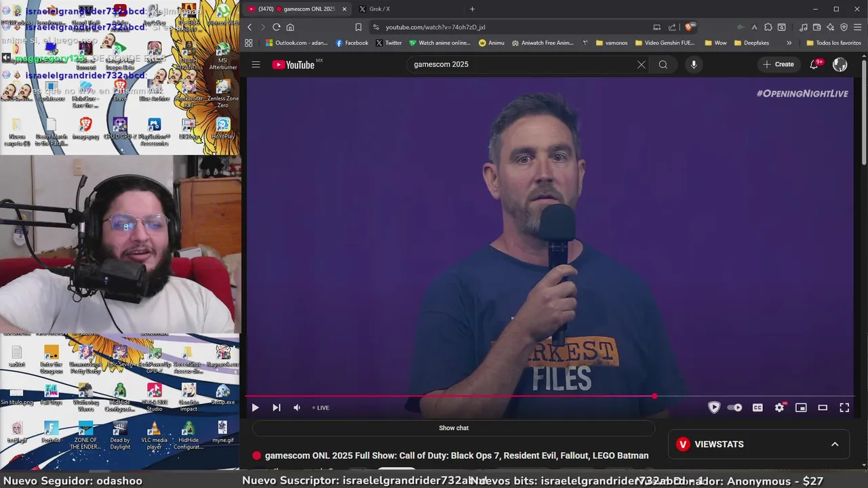Screen dimensions: 868x488
Task: Select the gamescom ONL 2025 browser tab
Action: point(296,9)
